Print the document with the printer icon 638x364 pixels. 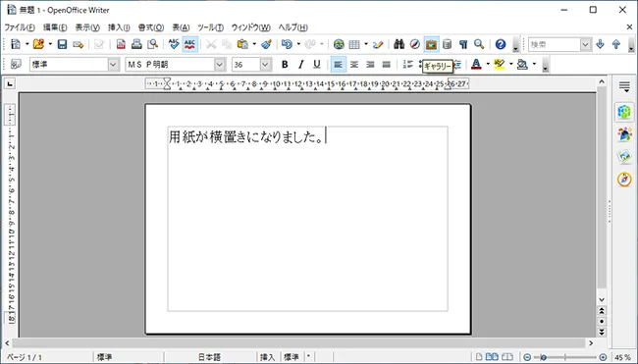click(x=136, y=44)
